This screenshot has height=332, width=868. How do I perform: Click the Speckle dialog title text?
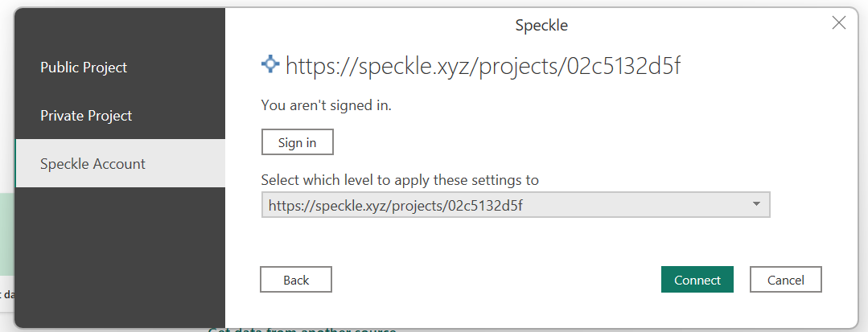click(541, 25)
